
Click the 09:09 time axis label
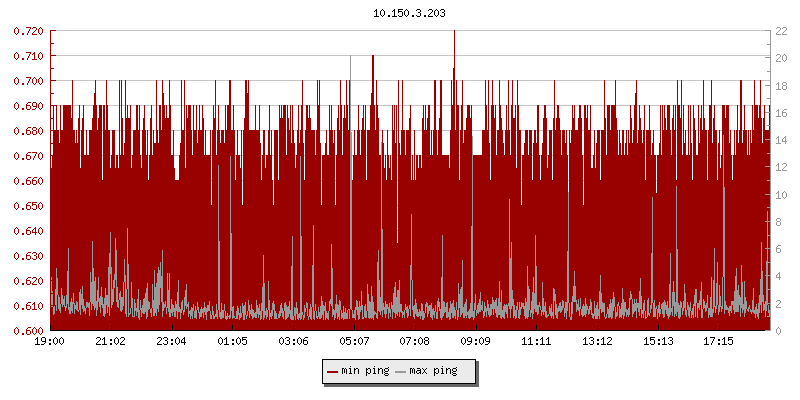tap(475, 341)
